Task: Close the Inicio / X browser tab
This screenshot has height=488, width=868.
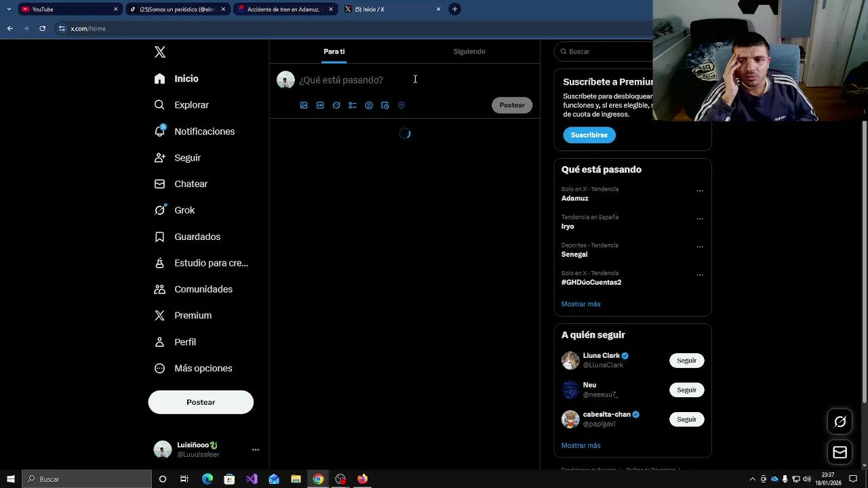Action: click(x=438, y=9)
